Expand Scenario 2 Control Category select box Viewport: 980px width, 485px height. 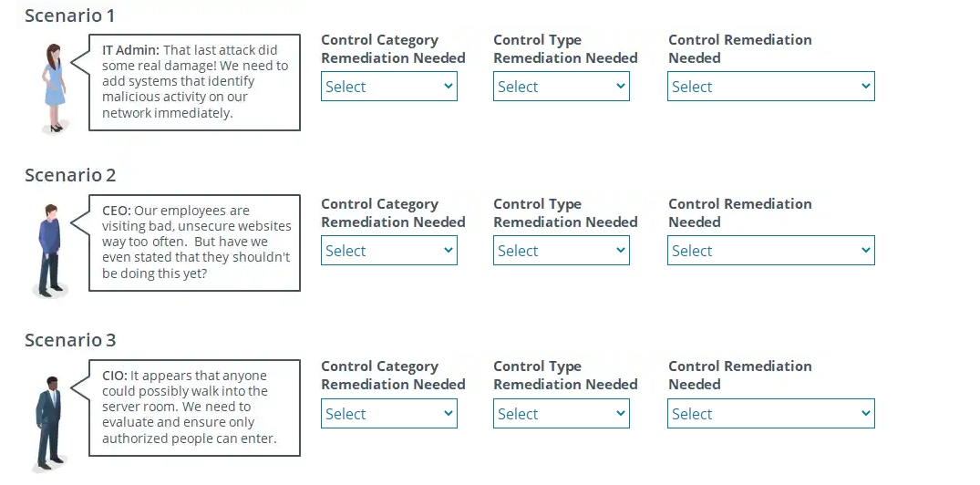[388, 251]
